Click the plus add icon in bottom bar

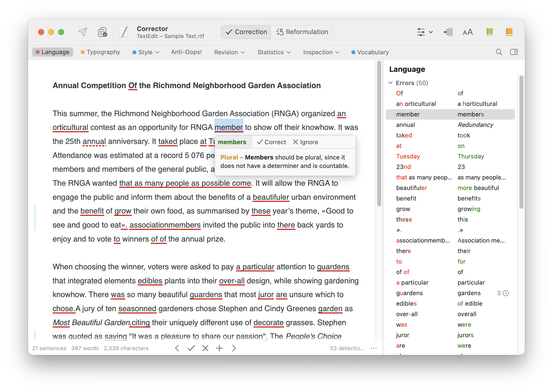click(x=219, y=348)
